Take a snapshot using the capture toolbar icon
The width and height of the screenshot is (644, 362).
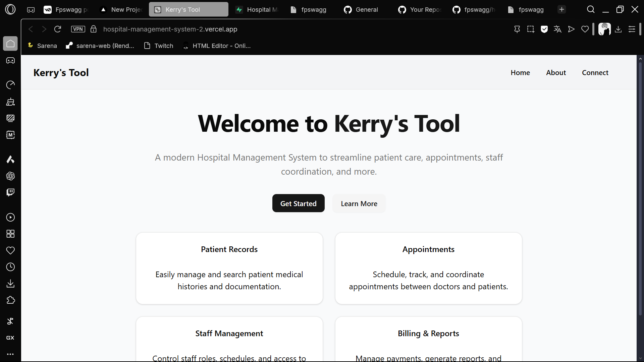pyautogui.click(x=531, y=29)
